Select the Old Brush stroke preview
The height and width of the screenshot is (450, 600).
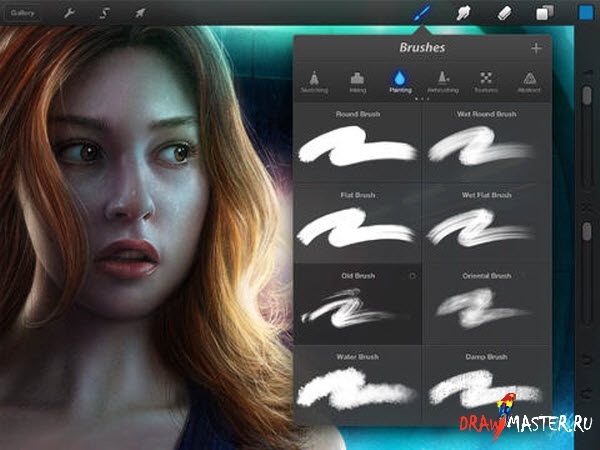coord(350,308)
